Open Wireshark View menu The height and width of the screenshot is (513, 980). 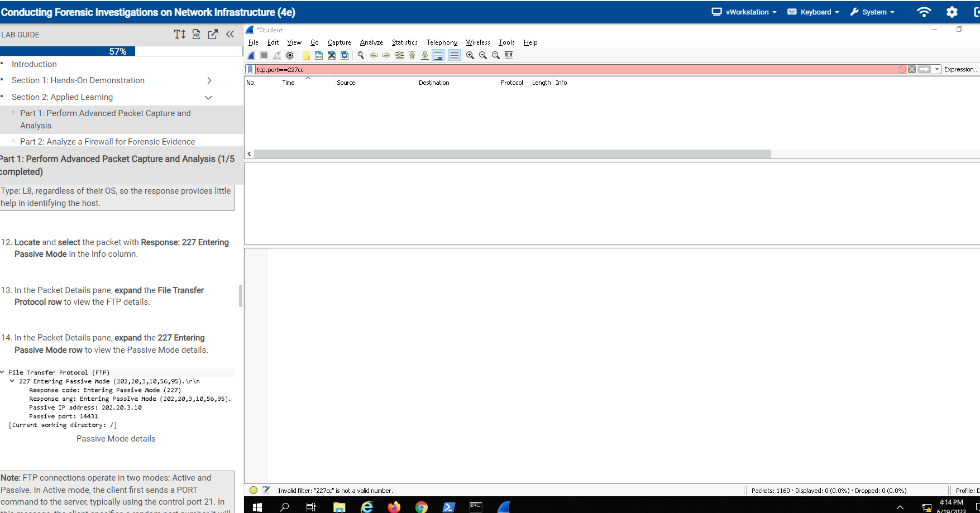click(294, 42)
